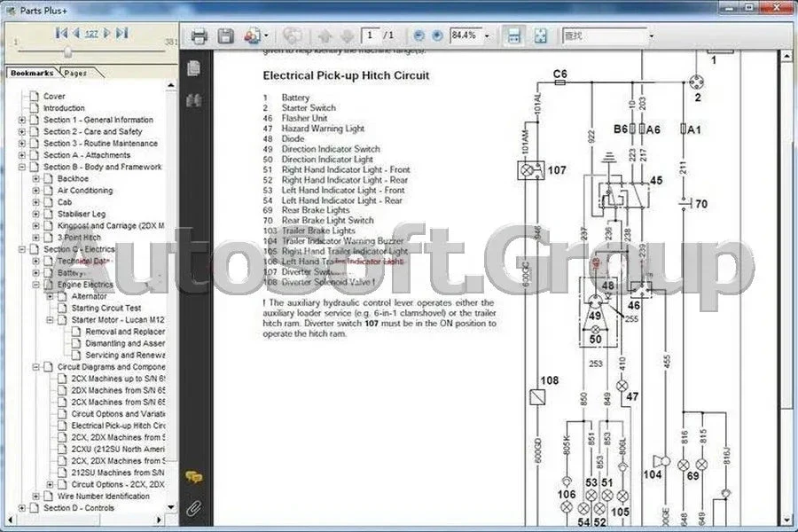Open the Introduction bookmark
The height and width of the screenshot is (532, 798).
pos(64,108)
